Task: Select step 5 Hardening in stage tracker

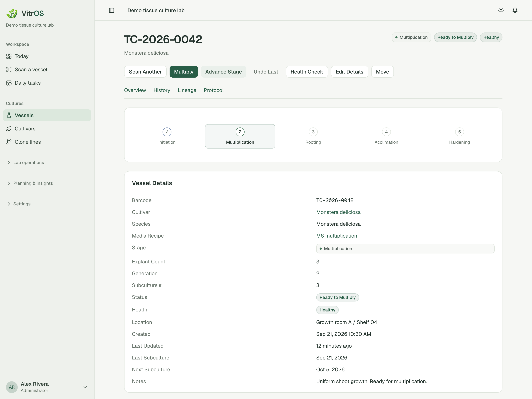Action: coord(459,136)
